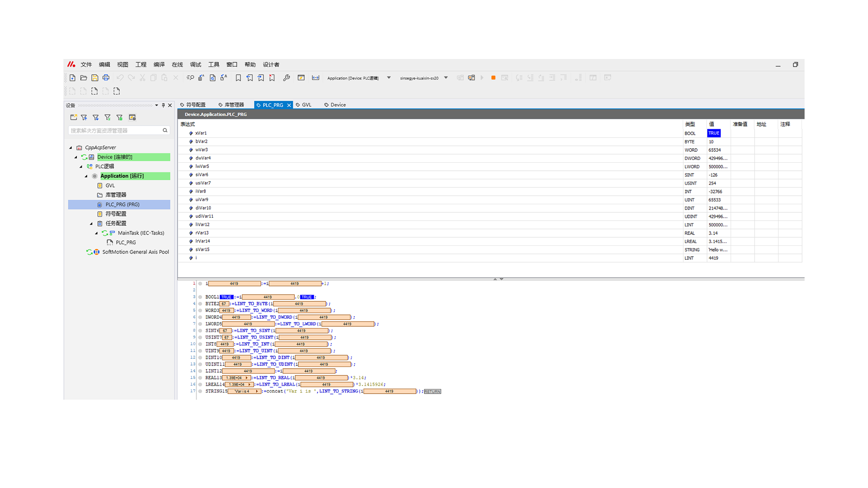868x488 pixels.
Task: Click the TRUE value of xVar1
Action: click(713, 133)
